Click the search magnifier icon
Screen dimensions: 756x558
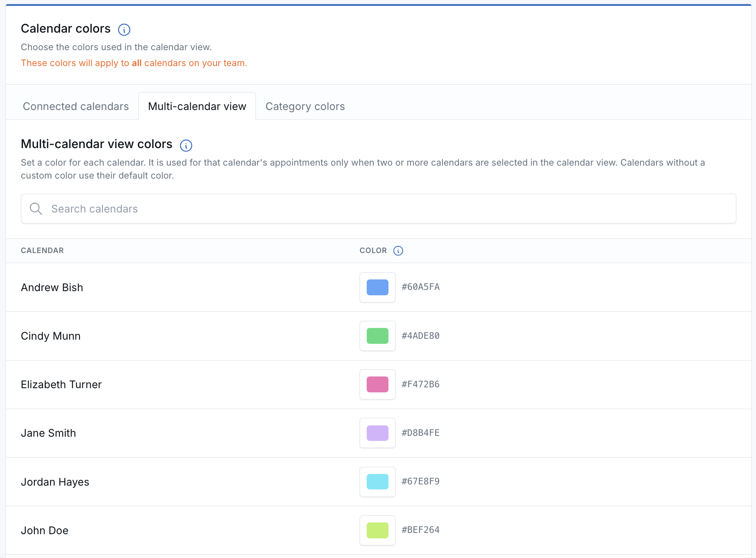click(36, 209)
